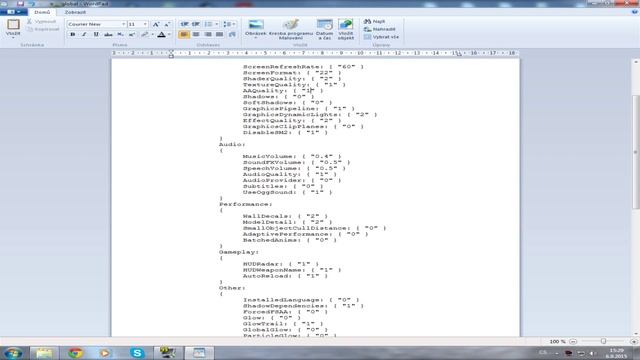
Task: Toggle superscript formatting
Action: tap(132, 35)
